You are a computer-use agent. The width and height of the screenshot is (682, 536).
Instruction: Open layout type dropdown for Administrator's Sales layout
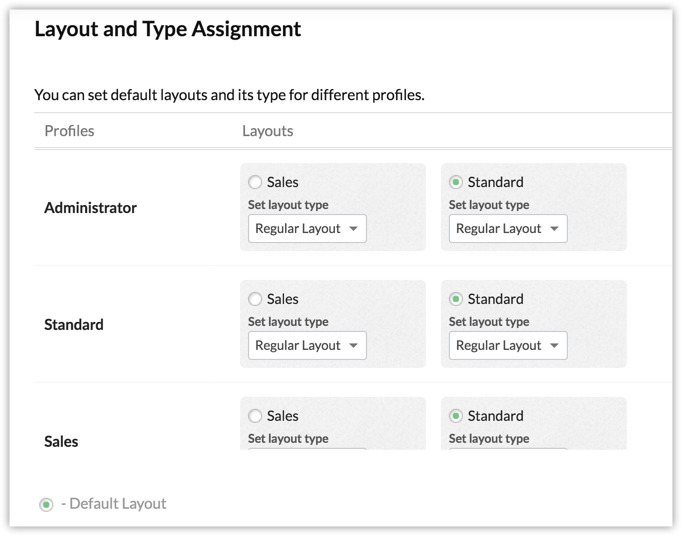tap(307, 229)
